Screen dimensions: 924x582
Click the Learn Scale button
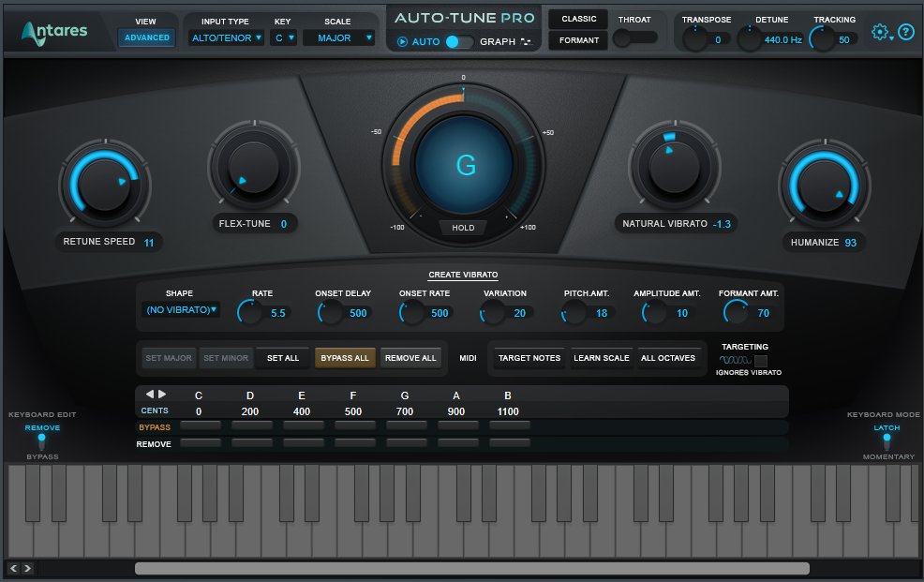[601, 358]
